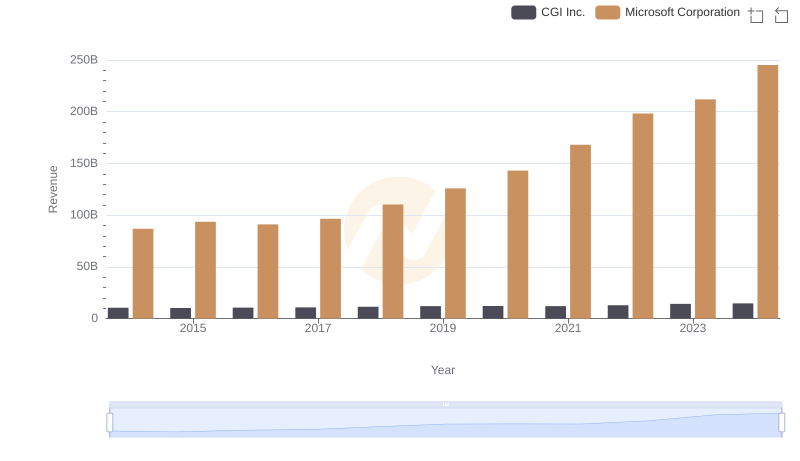Click the Microsoft bar for 2017

[x=331, y=269]
